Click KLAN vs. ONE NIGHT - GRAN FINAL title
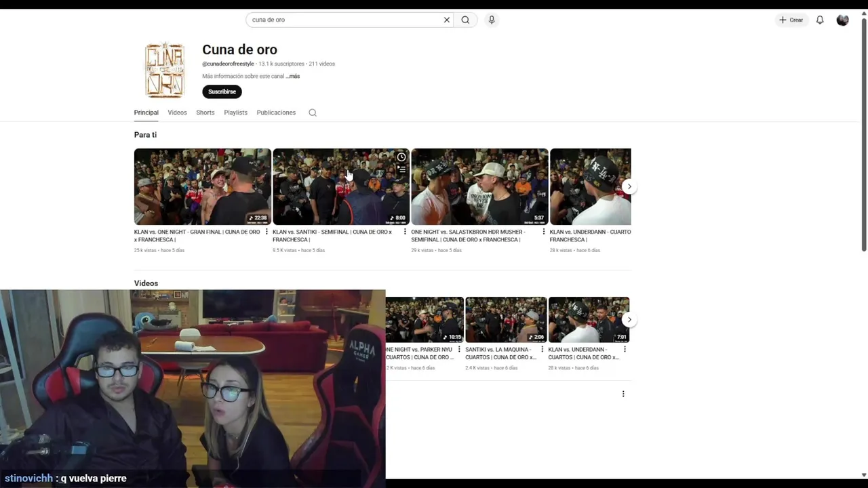 click(x=197, y=235)
